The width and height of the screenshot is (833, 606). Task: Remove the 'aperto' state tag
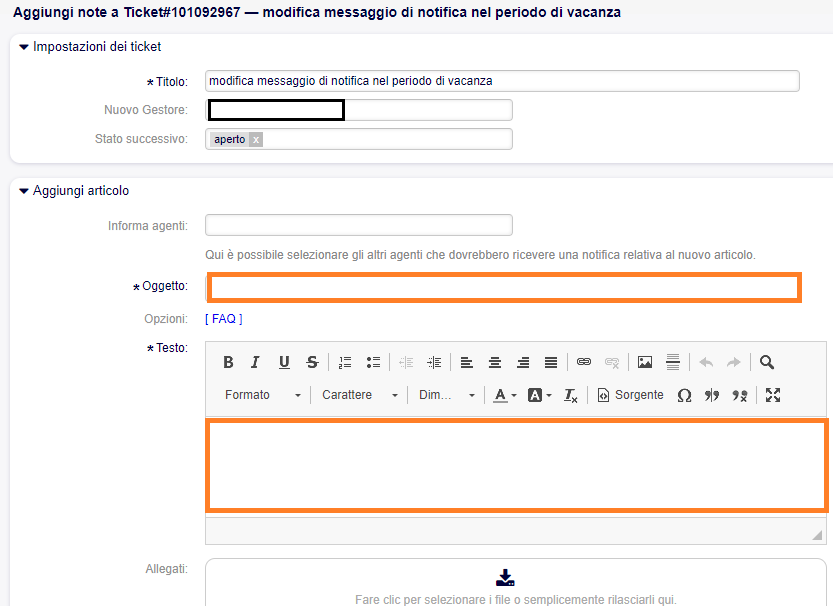pyautogui.click(x=255, y=139)
